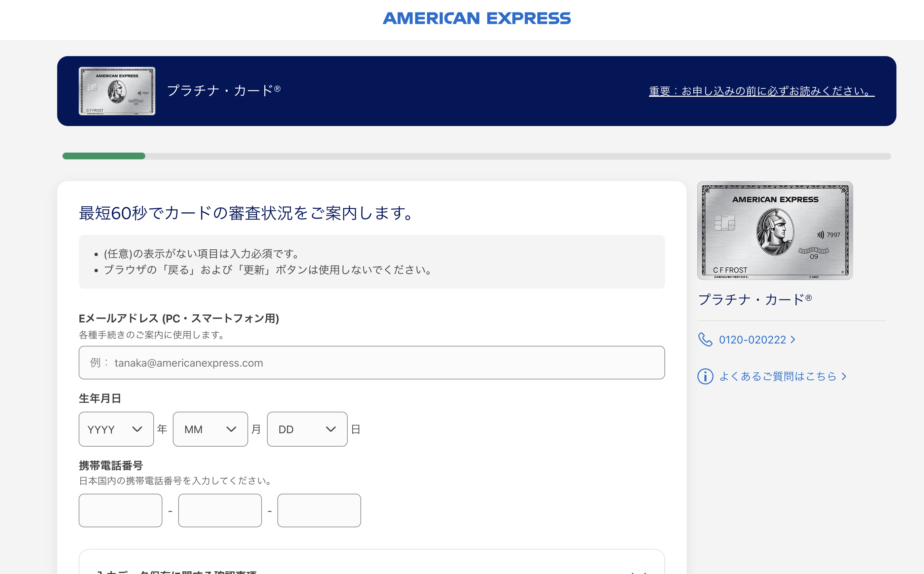Click the note about (任意) required fields
The image size is (924, 574).
click(x=202, y=254)
